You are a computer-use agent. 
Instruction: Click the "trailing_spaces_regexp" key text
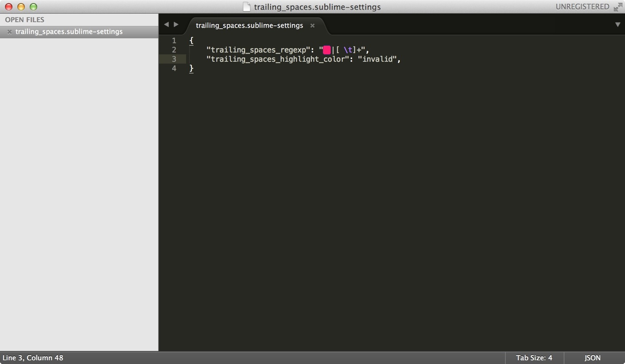(x=258, y=50)
